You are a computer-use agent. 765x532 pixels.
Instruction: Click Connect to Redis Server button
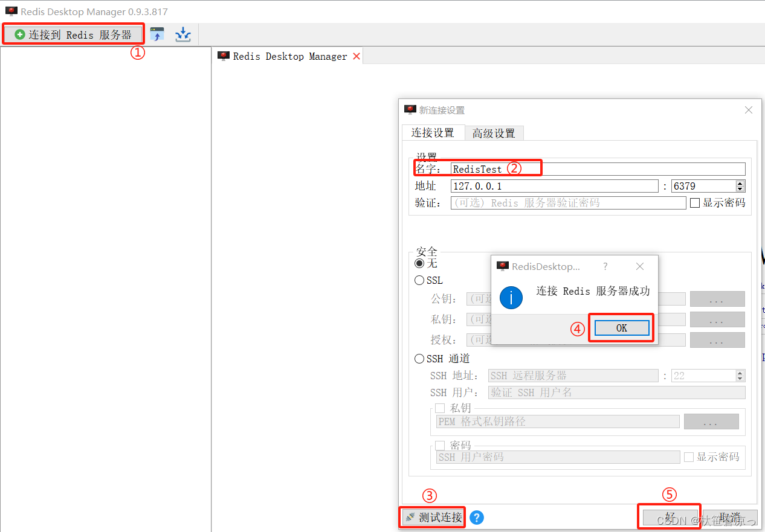(x=73, y=34)
